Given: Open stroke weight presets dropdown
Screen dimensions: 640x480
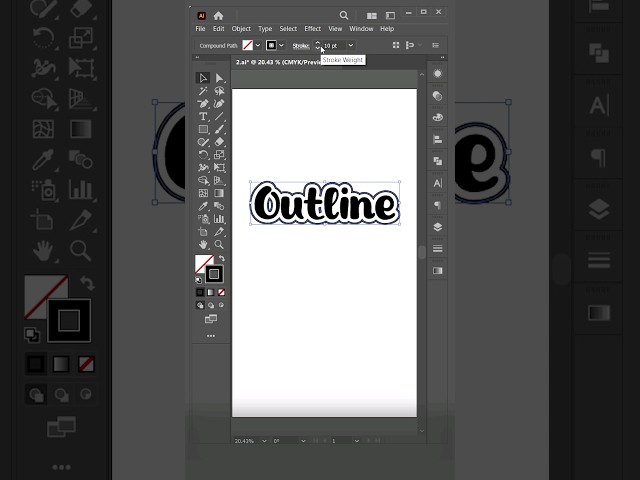Looking at the screenshot, I should tap(351, 45).
